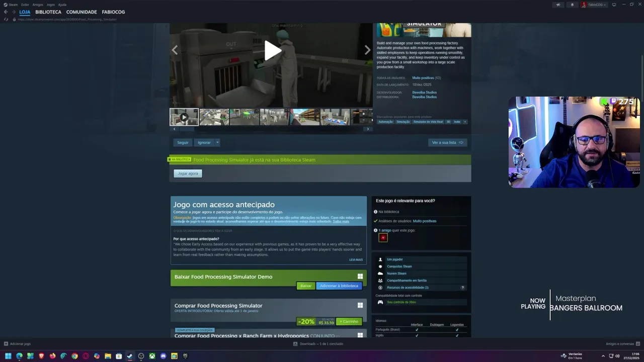Add Food Processing Simulator to Carrinho
The image size is (644, 362).
pyautogui.click(x=349, y=321)
